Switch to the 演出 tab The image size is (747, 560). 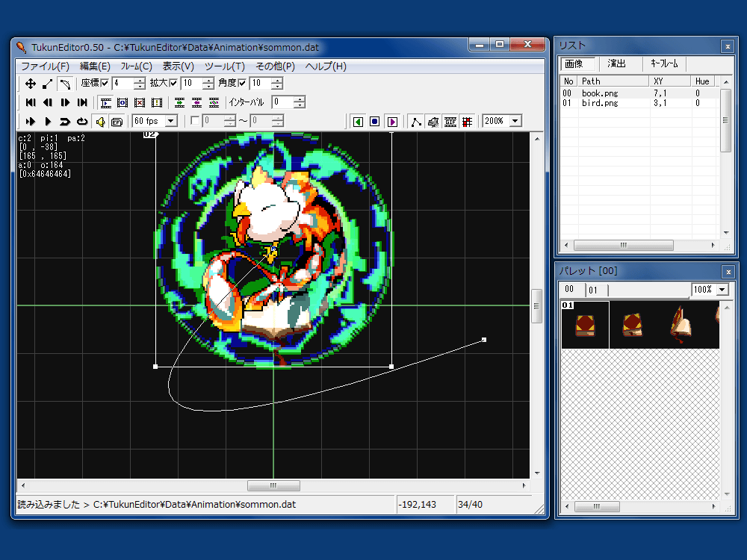click(x=616, y=63)
